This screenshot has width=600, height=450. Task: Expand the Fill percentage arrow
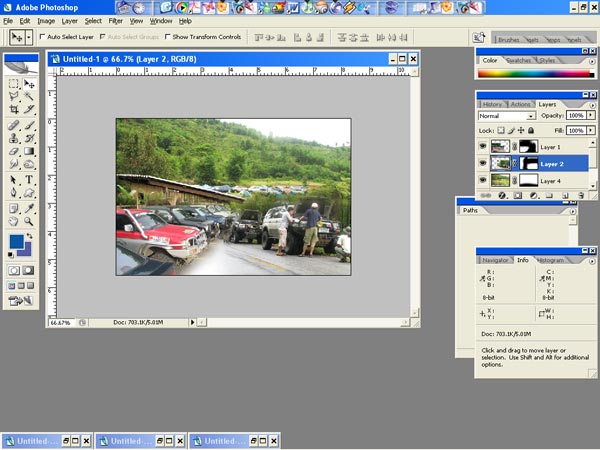click(x=590, y=131)
